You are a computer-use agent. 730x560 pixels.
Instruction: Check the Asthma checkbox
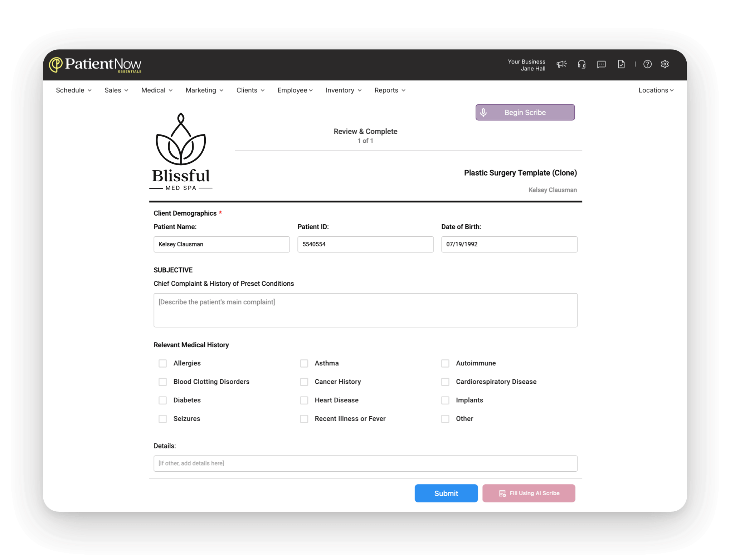pyautogui.click(x=304, y=363)
